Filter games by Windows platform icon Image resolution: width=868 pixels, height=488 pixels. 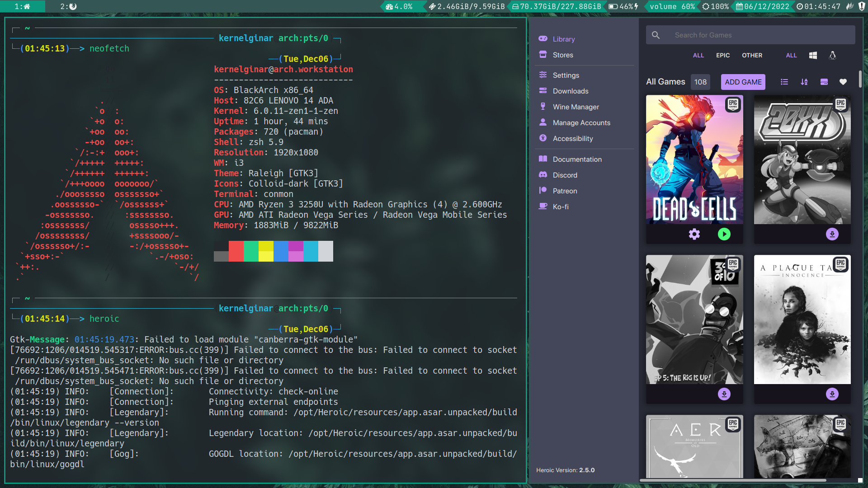813,55
